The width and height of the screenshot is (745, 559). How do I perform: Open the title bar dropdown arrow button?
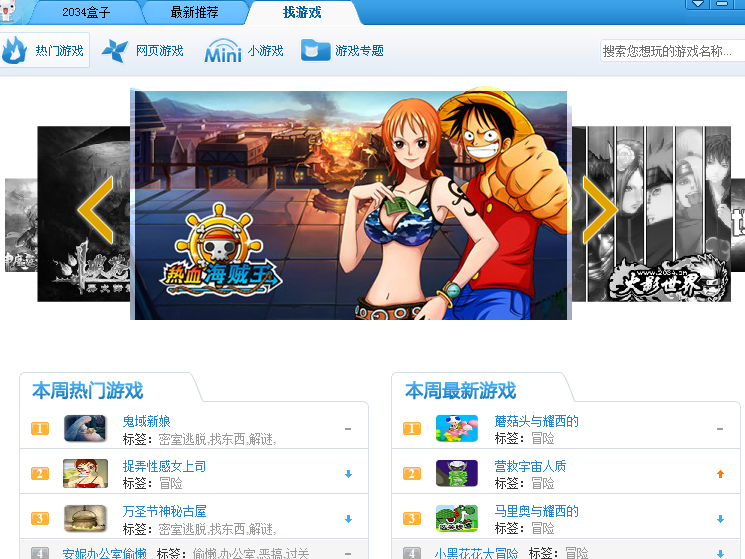[x=697, y=4]
